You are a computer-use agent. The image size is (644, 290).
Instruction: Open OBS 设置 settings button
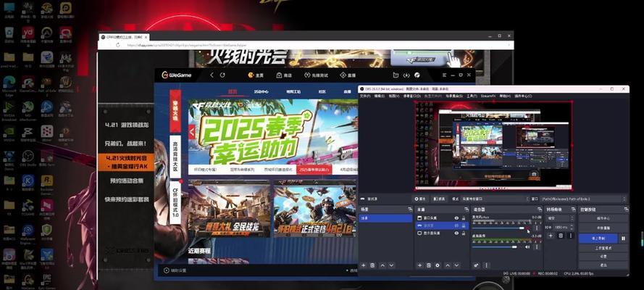tap(603, 257)
